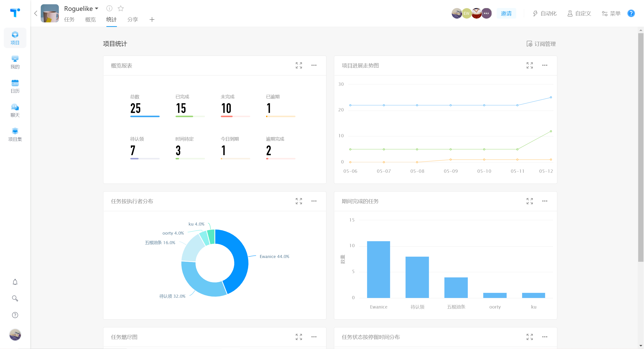Click the Ewanice 44.0% donut segment
Viewport: 644px width, 349px height.
(241, 261)
